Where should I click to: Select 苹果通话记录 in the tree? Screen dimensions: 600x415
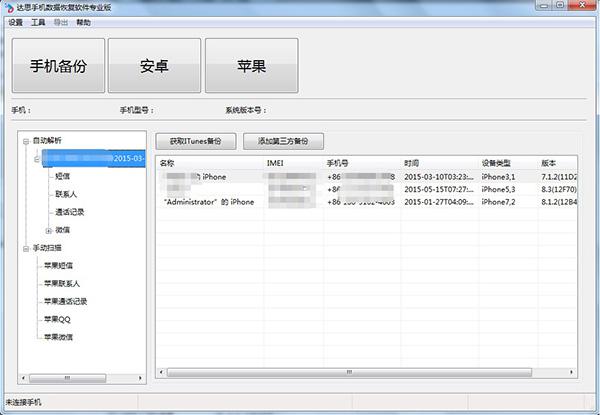[x=65, y=301]
